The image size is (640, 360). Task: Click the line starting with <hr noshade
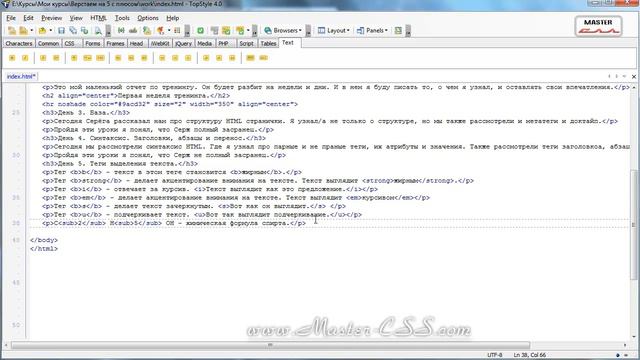[170, 104]
